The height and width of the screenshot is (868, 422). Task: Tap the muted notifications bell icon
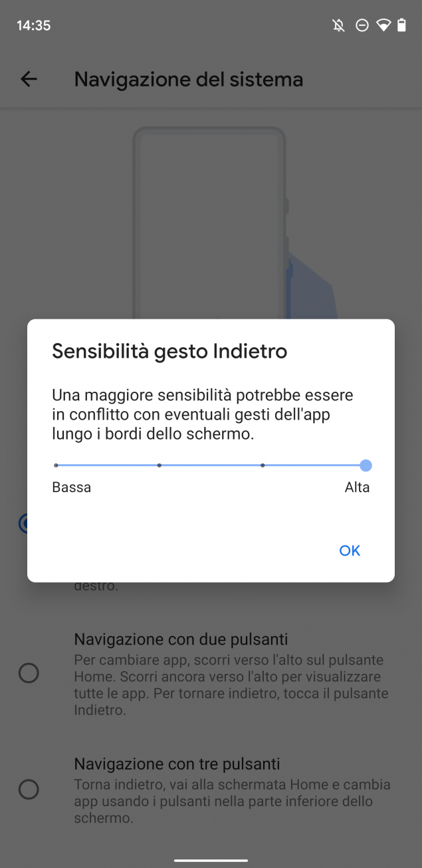click(x=339, y=26)
